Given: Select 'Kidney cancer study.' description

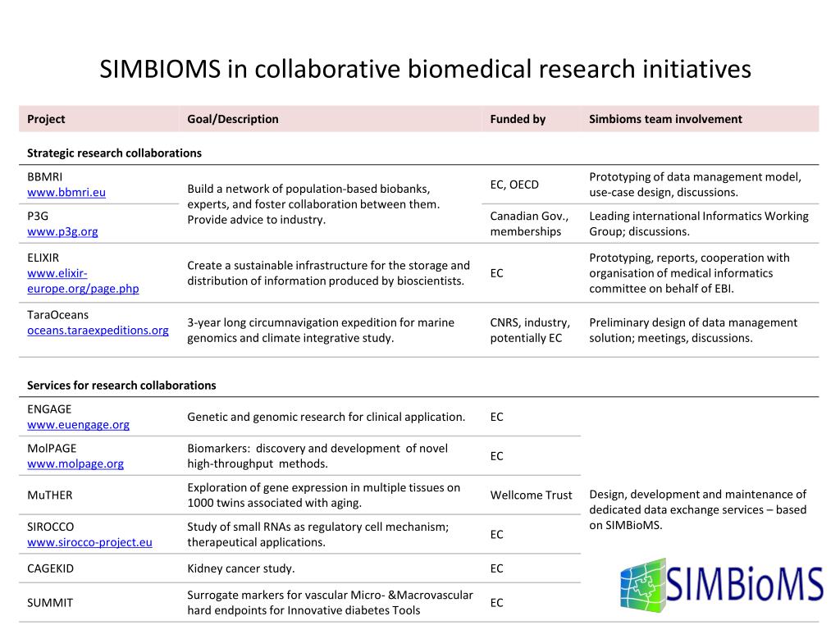Looking at the screenshot, I should point(241,568).
